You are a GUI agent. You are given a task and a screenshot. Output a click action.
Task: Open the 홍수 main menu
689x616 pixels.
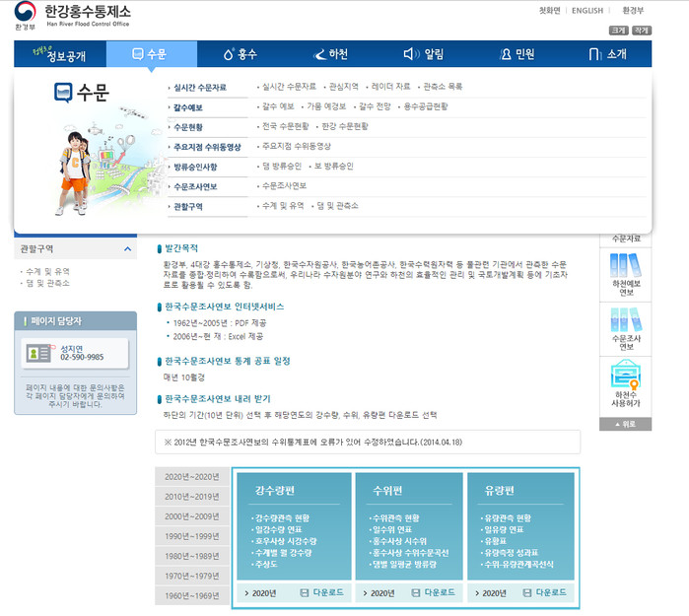pyautogui.click(x=240, y=54)
